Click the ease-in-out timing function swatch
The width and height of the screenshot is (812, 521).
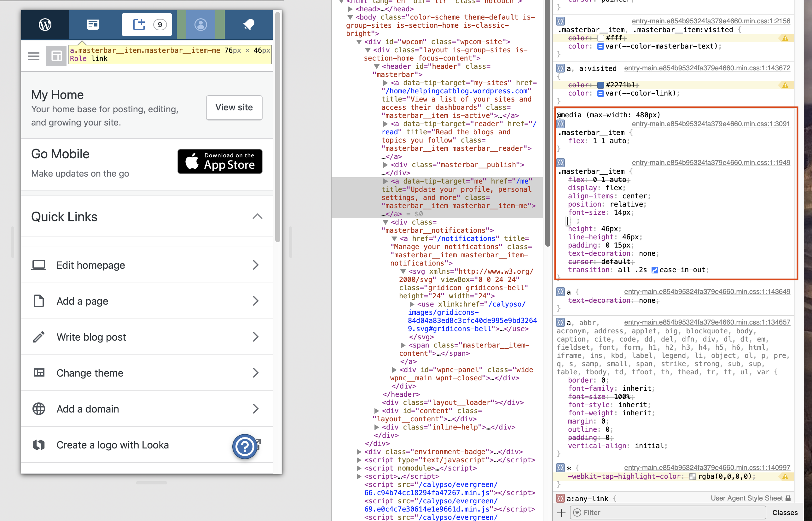[x=655, y=270]
